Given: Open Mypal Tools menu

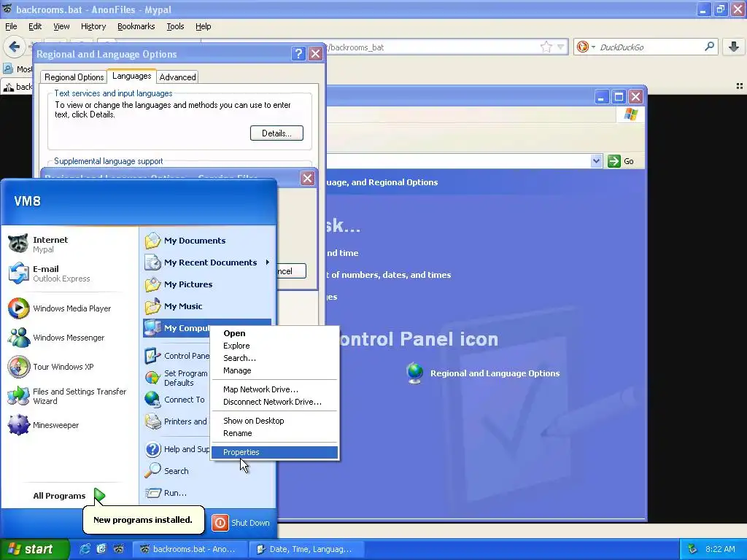Looking at the screenshot, I should [175, 26].
